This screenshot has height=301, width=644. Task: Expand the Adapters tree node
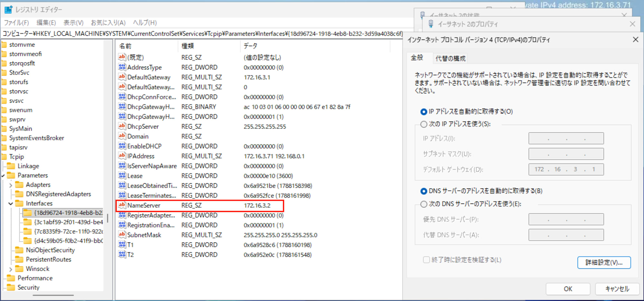[x=11, y=185]
